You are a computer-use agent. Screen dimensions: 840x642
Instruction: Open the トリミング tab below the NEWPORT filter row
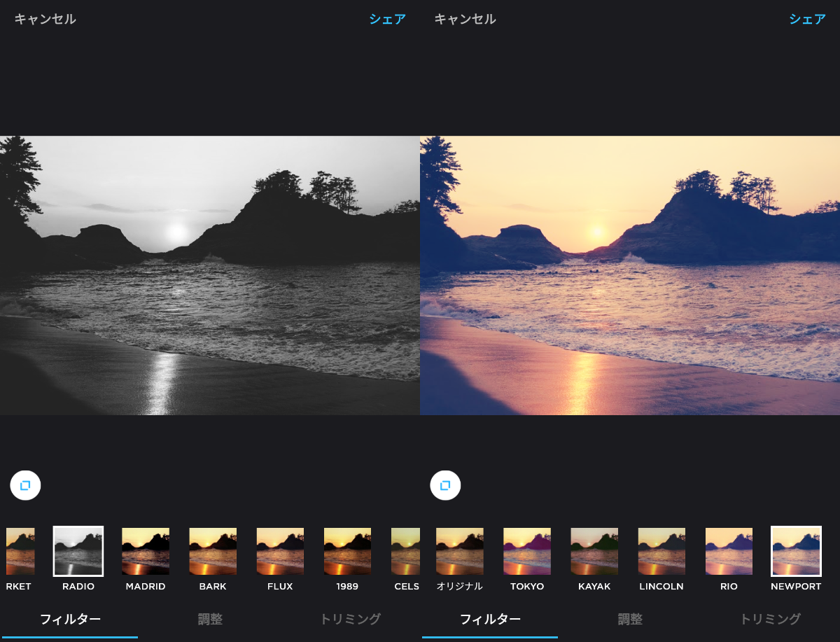coord(770,620)
